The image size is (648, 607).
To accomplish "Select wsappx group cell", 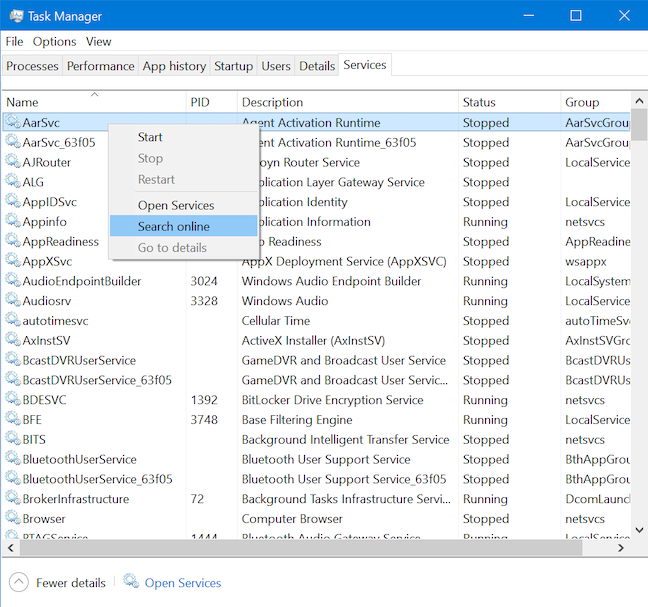I will 586,261.
